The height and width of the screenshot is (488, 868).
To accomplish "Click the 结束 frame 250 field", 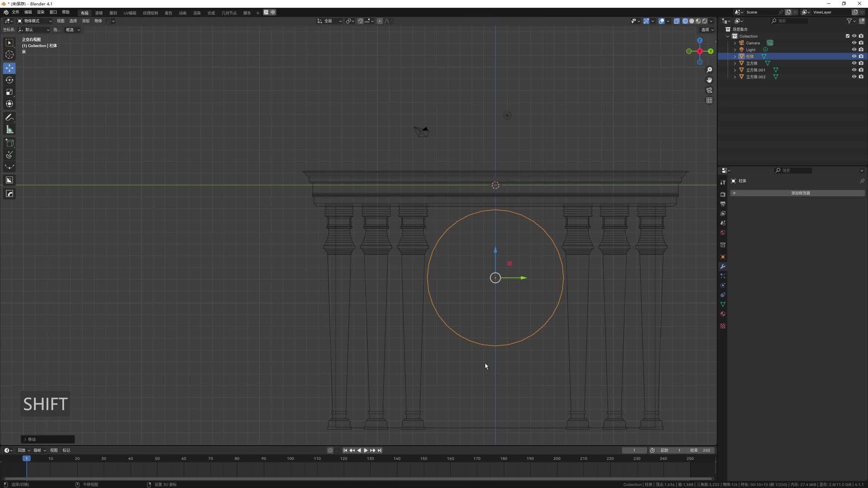I will (x=700, y=450).
